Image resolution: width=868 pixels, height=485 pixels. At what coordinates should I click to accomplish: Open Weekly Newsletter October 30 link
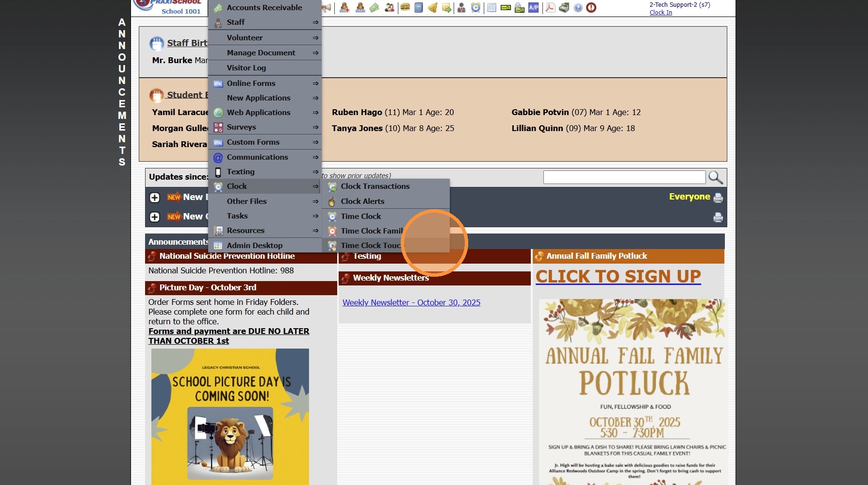[411, 302]
